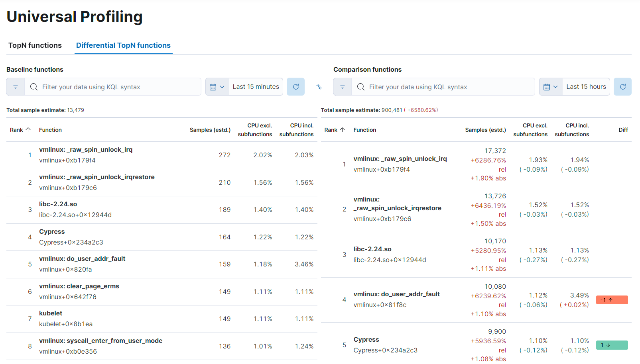640x364 pixels.
Task: Open the comparison filter options icon
Action: coord(342,86)
